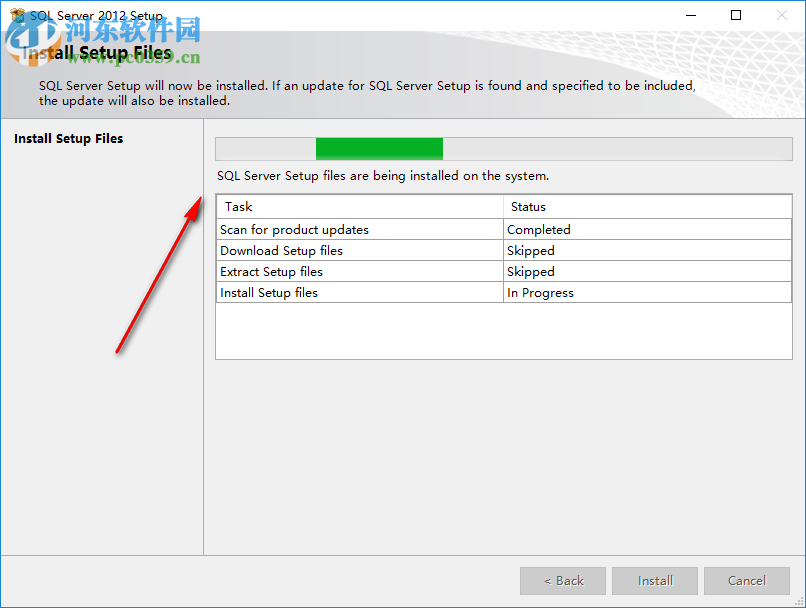Cancel the SQL Server setup
The width and height of the screenshot is (806, 608).
[747, 581]
